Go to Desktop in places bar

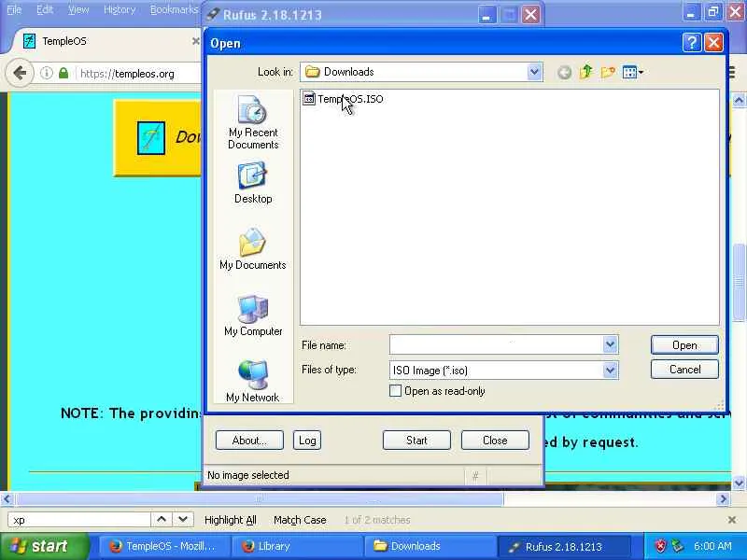point(253,183)
